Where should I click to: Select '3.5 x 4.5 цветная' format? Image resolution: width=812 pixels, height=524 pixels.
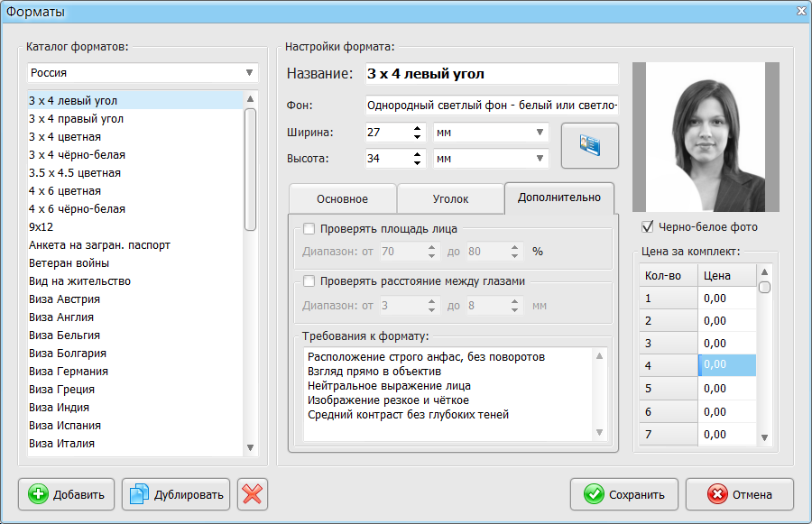(x=135, y=173)
